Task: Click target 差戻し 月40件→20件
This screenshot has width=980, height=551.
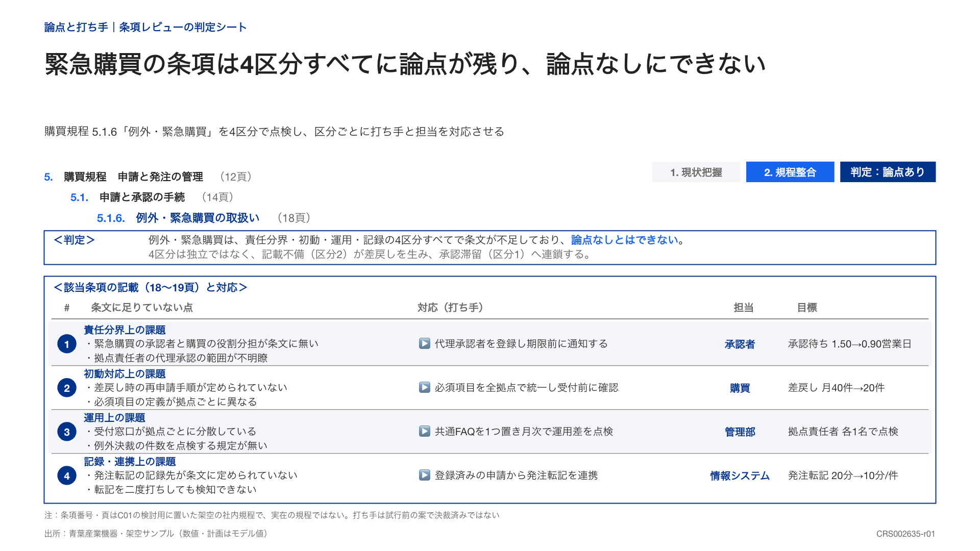Action: pos(836,388)
